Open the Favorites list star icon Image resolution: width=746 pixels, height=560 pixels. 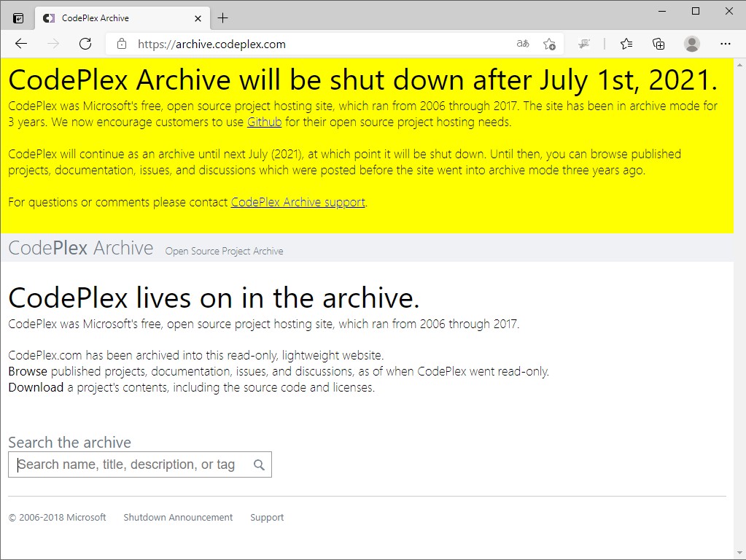pos(626,44)
